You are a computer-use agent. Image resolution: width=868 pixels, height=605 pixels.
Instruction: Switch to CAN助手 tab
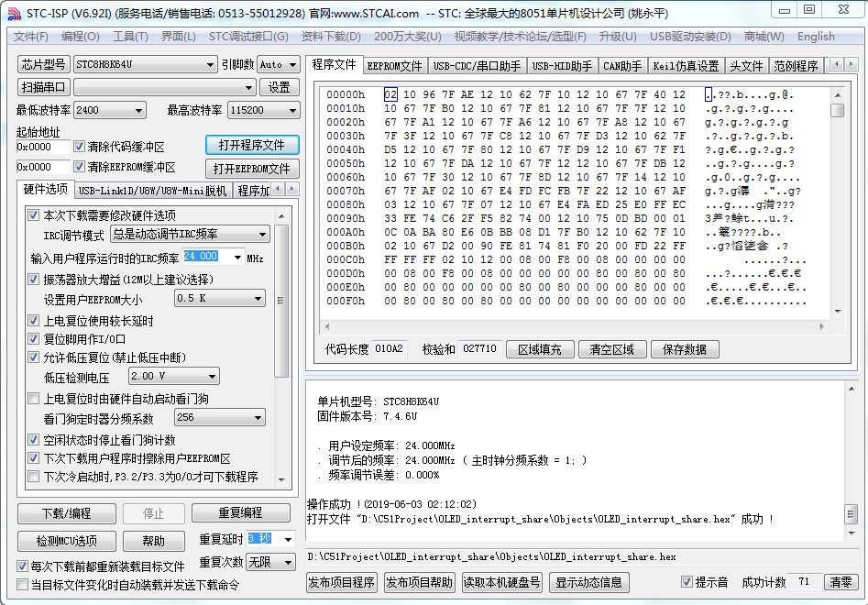point(622,66)
